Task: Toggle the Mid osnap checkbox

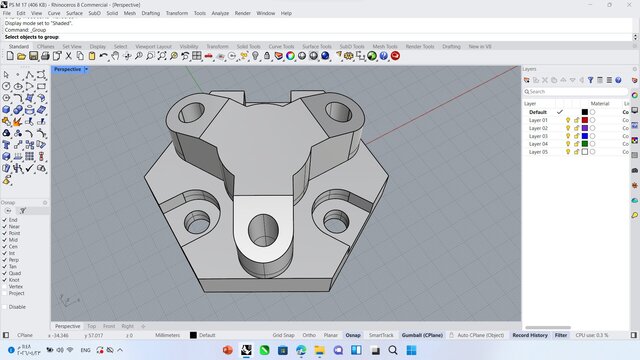Action: (4, 240)
